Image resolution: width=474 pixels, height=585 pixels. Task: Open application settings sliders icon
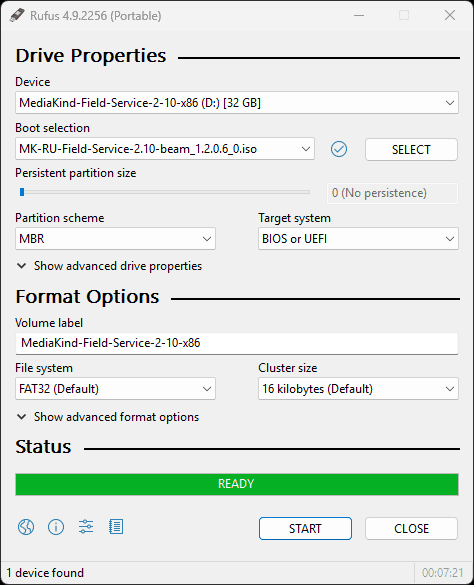click(86, 527)
